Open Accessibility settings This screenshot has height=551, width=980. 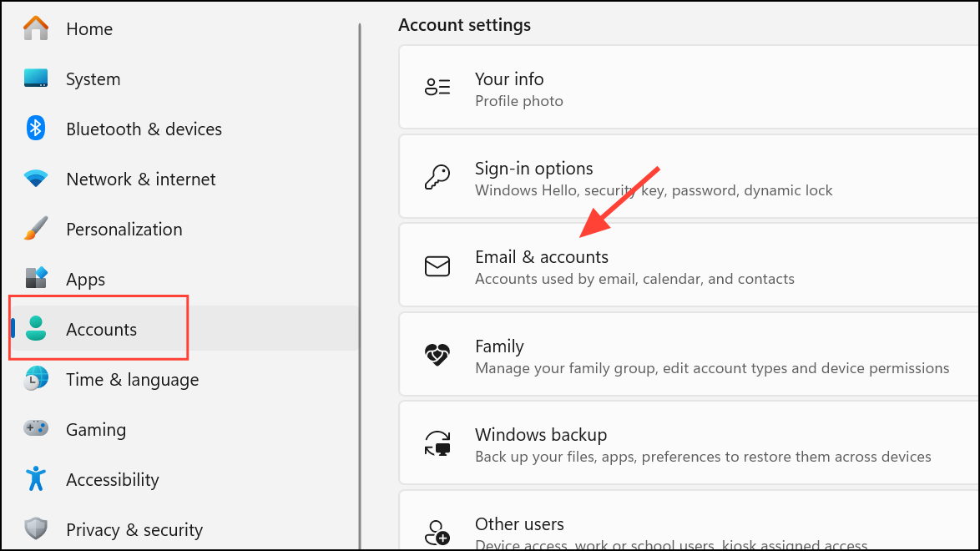[x=113, y=480]
